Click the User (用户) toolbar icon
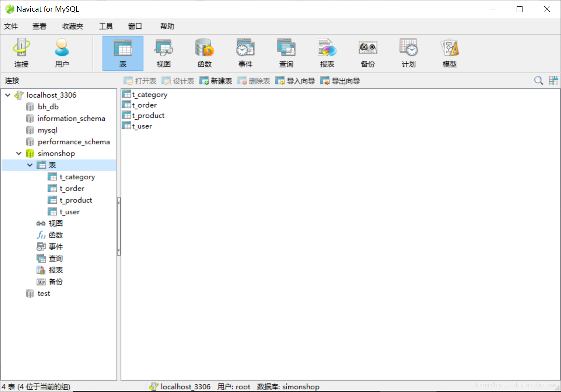 point(62,53)
